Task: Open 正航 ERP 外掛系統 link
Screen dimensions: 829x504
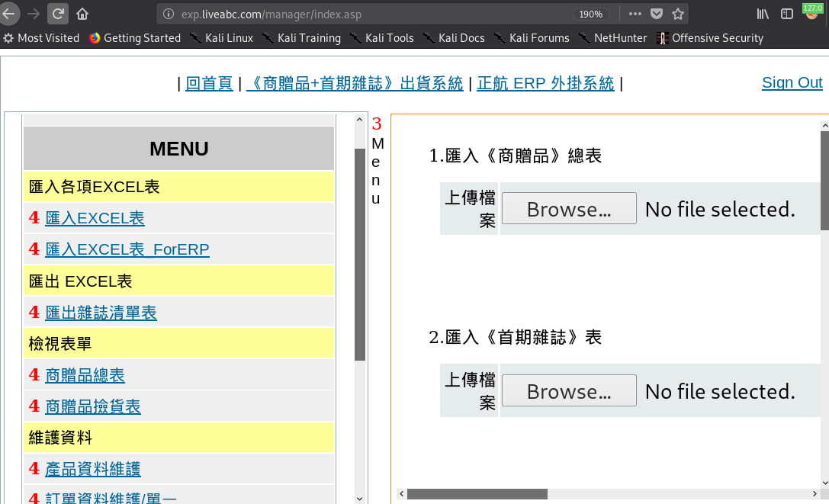Action: pos(545,83)
